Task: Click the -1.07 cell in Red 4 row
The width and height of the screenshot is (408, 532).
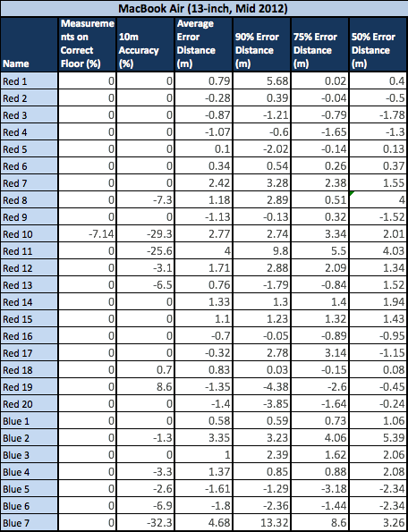Action: coord(203,132)
